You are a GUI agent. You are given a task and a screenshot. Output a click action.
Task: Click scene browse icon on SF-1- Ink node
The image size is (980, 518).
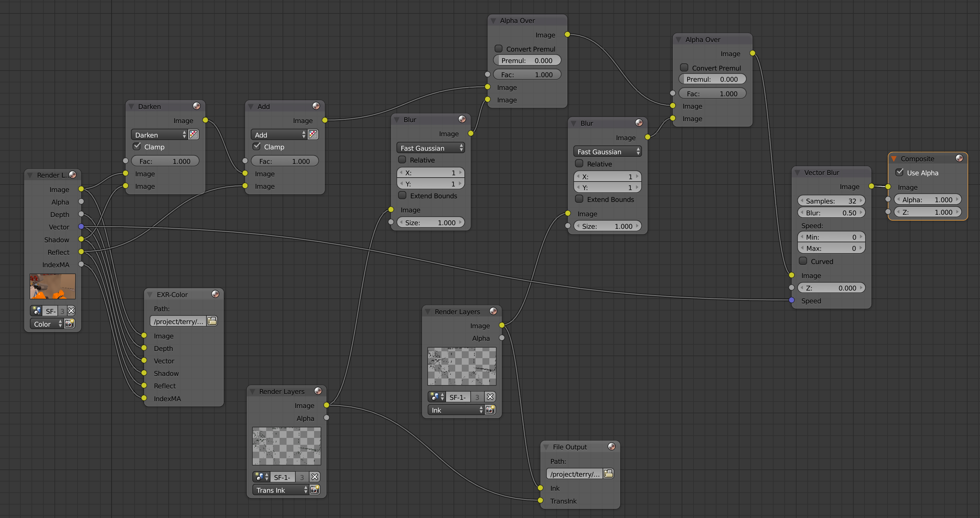click(x=437, y=397)
